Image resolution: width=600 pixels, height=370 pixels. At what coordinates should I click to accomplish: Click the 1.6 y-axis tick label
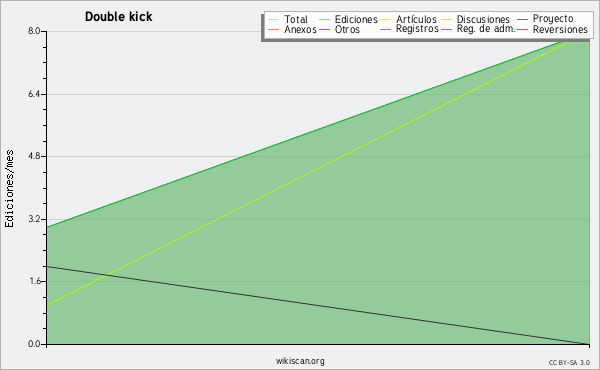[x=34, y=282]
